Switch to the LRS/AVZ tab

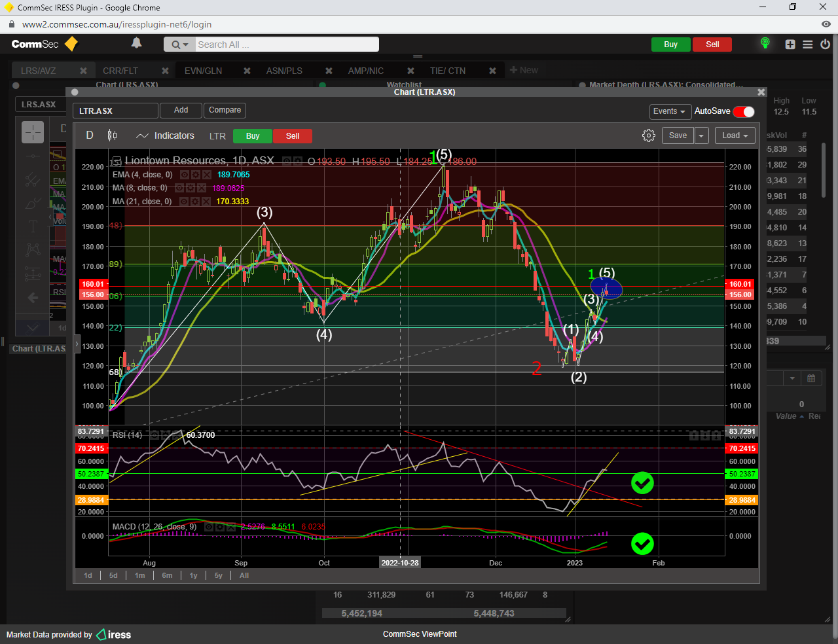[38, 71]
